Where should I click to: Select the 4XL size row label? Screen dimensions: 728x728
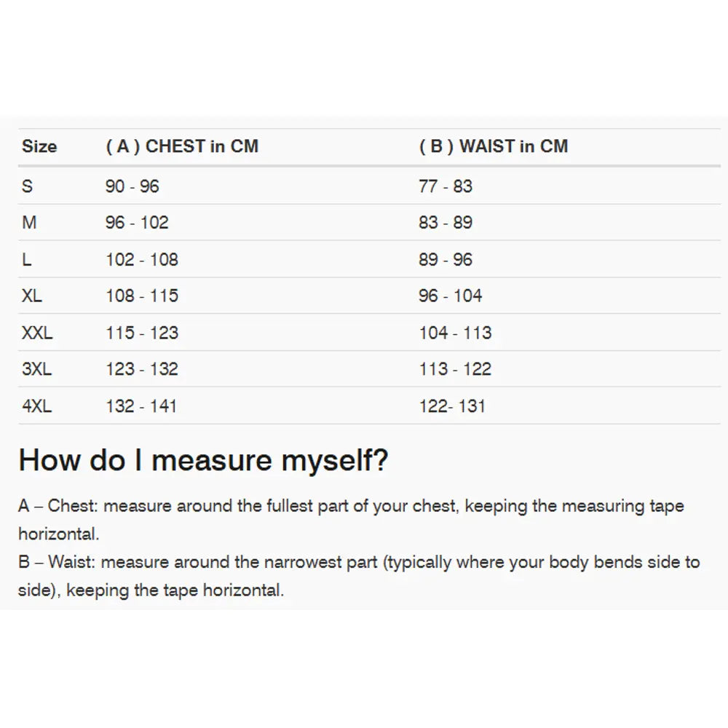[37, 406]
